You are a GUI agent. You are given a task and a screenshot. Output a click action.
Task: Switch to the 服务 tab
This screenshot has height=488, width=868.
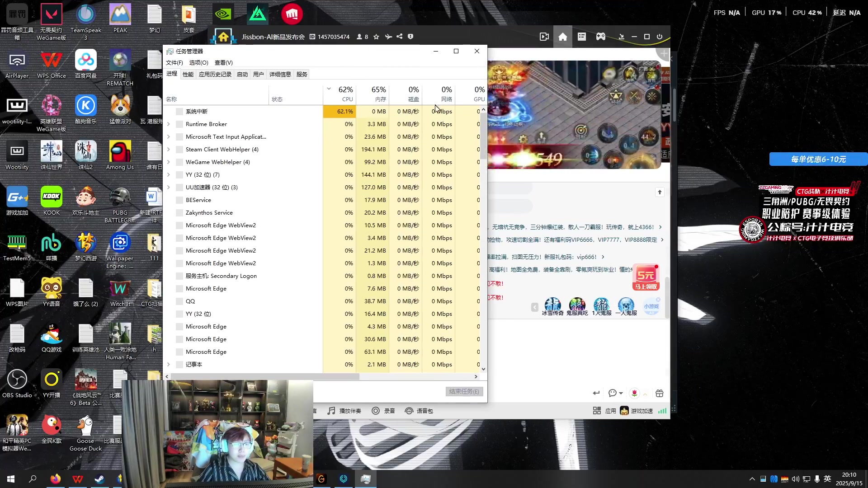(x=302, y=74)
